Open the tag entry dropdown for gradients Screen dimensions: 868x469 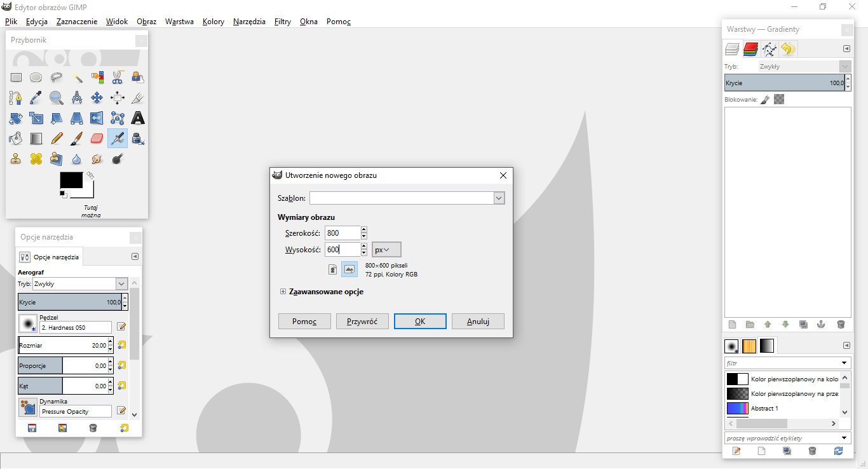(x=844, y=438)
